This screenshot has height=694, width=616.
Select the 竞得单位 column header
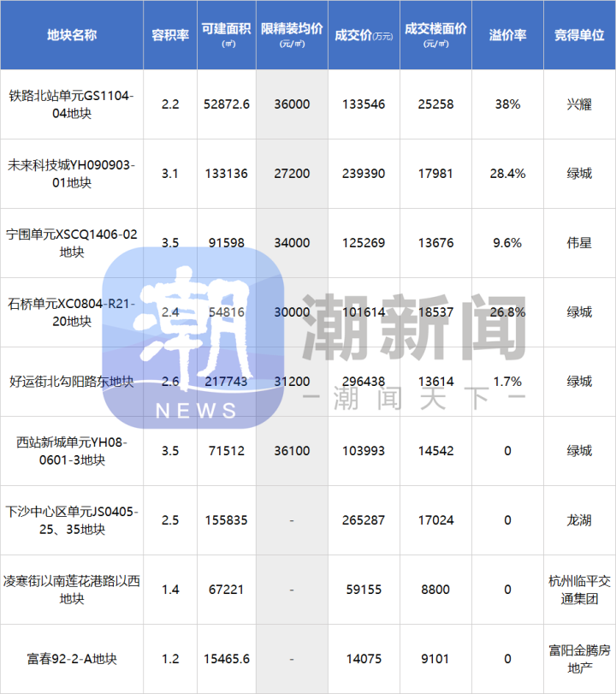(579, 35)
